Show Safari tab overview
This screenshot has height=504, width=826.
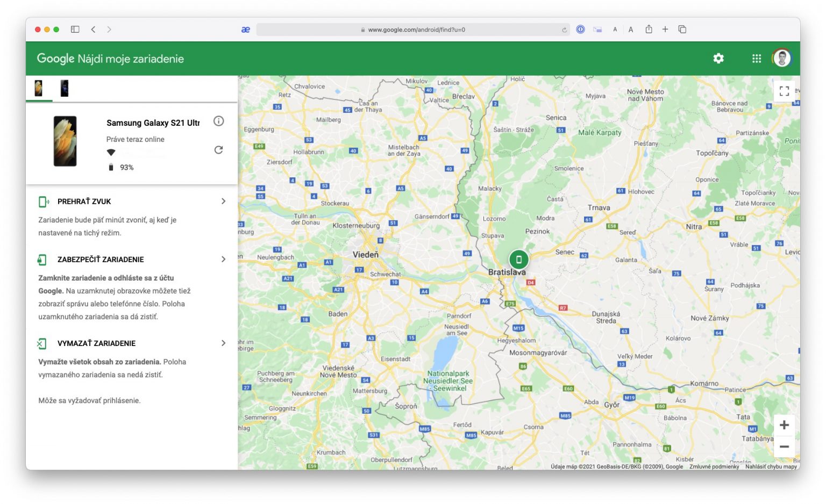point(682,30)
